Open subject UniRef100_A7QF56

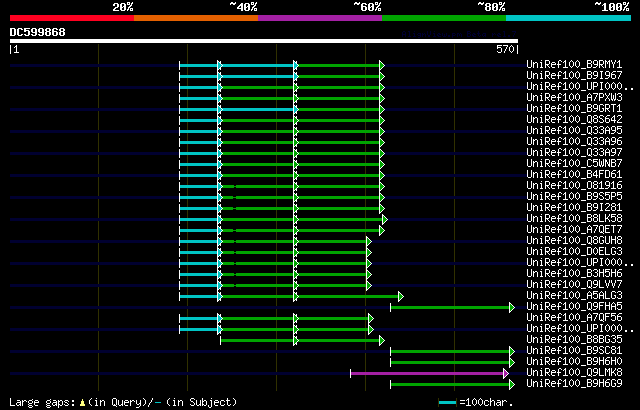(x=574, y=318)
